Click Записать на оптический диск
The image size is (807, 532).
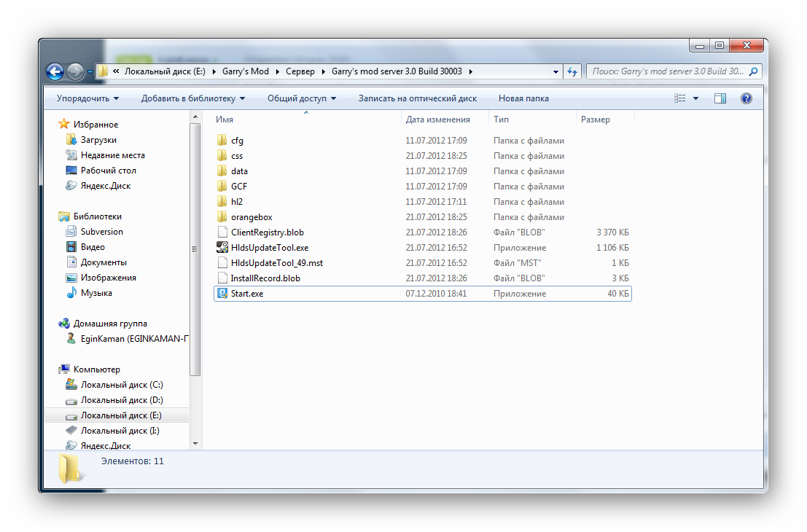(418, 98)
